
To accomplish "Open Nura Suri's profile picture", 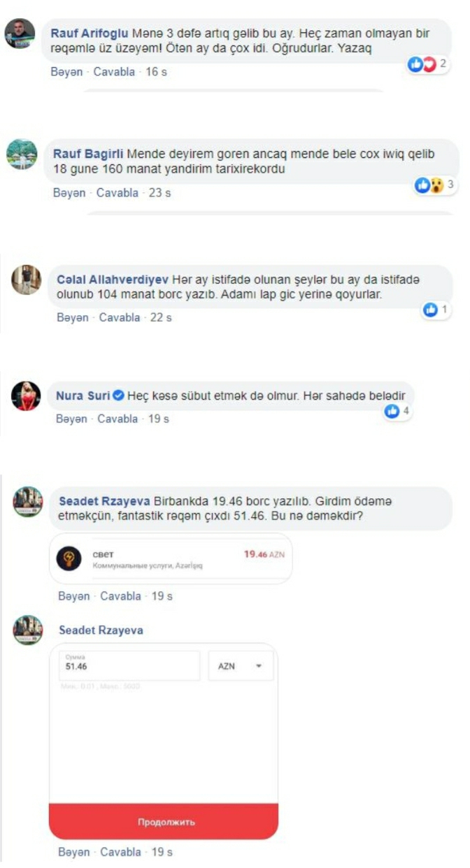I will [x=27, y=397].
